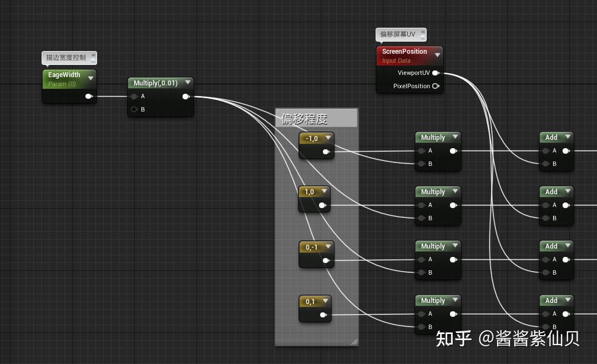Image resolution: width=597 pixels, height=364 pixels.
Task: Open the dropdown arrow on the 0,-1 constant
Action: coord(330,246)
